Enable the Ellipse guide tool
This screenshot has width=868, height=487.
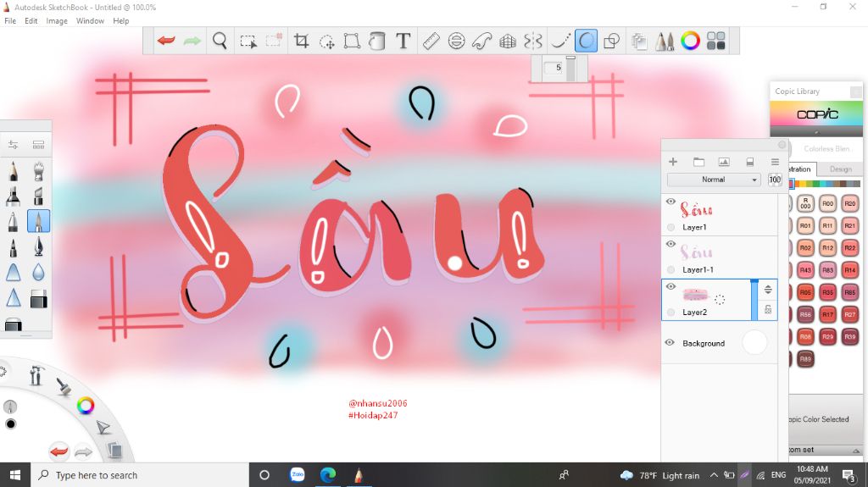pos(456,41)
